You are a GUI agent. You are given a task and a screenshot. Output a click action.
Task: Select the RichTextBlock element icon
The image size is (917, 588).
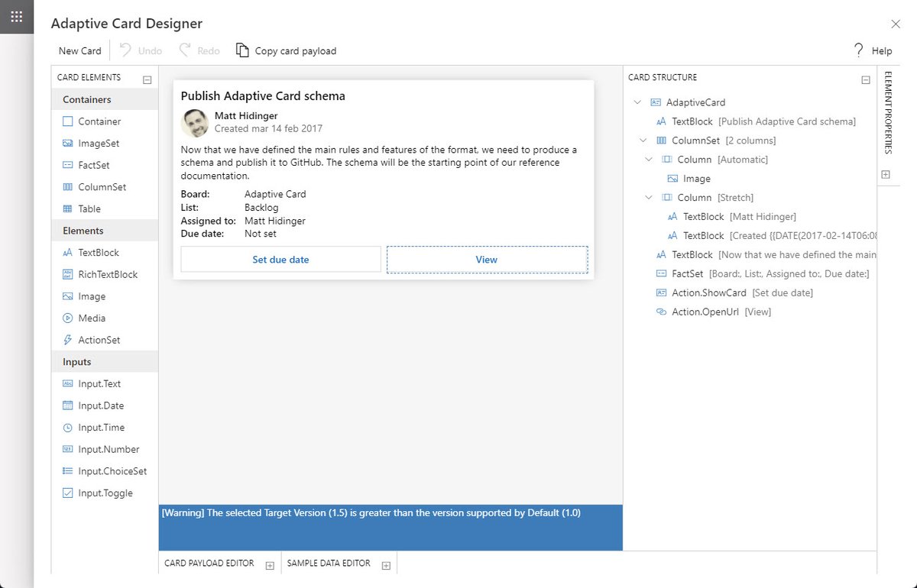(x=67, y=274)
